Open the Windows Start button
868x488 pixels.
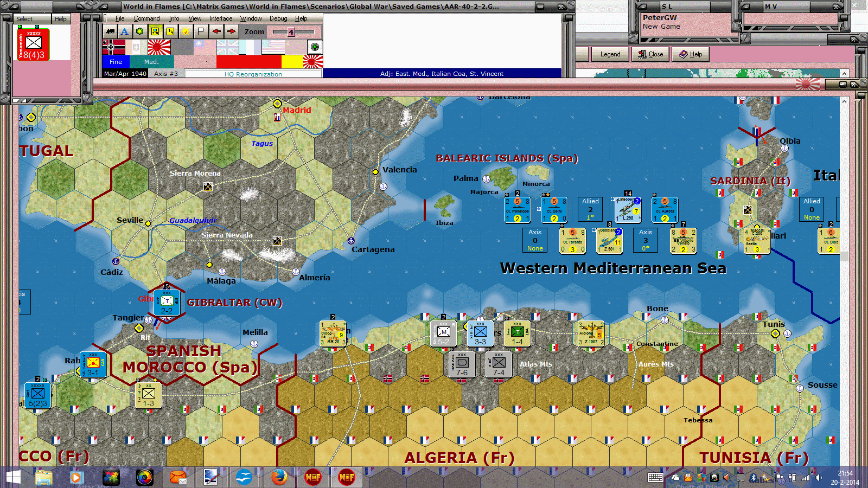13,478
